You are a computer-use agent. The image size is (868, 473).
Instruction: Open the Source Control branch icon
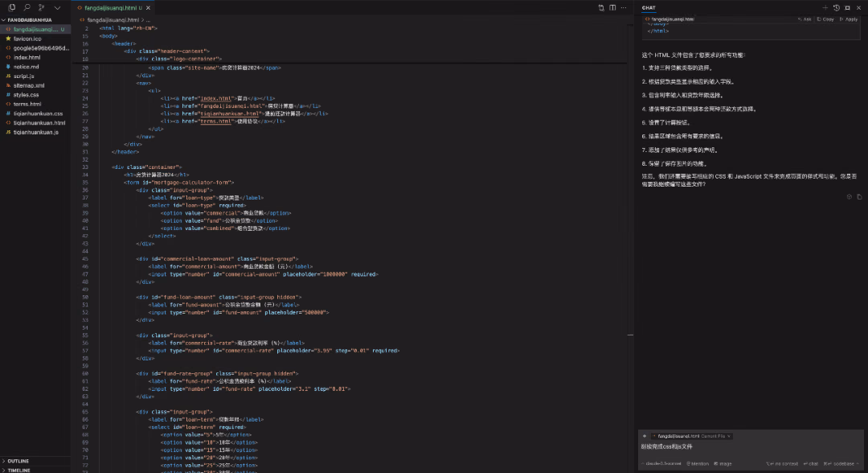click(42, 7)
